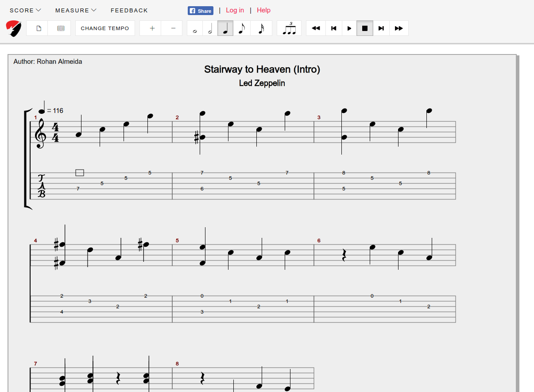The image size is (534, 392).
Task: Click the red guitar pick logo
Action: pos(14,28)
